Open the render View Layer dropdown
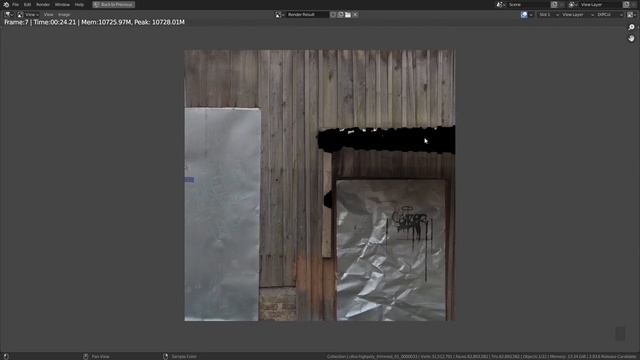 (578, 15)
